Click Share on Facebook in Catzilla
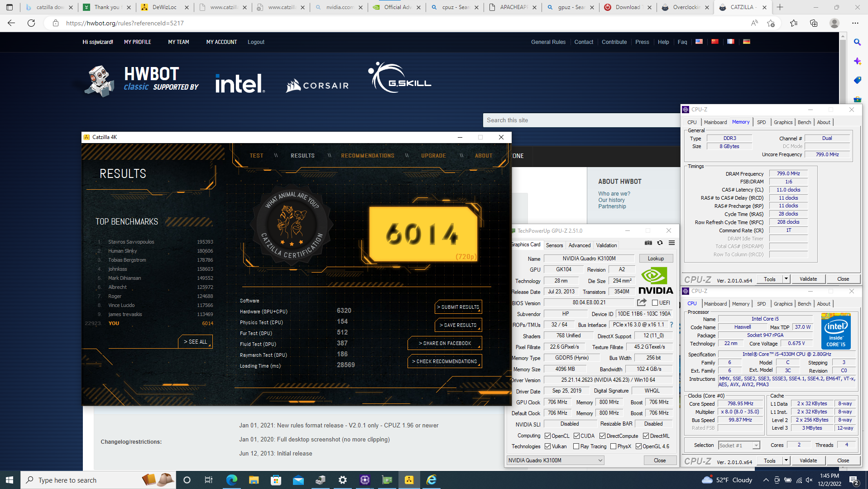The height and width of the screenshot is (489, 868). 445,343
